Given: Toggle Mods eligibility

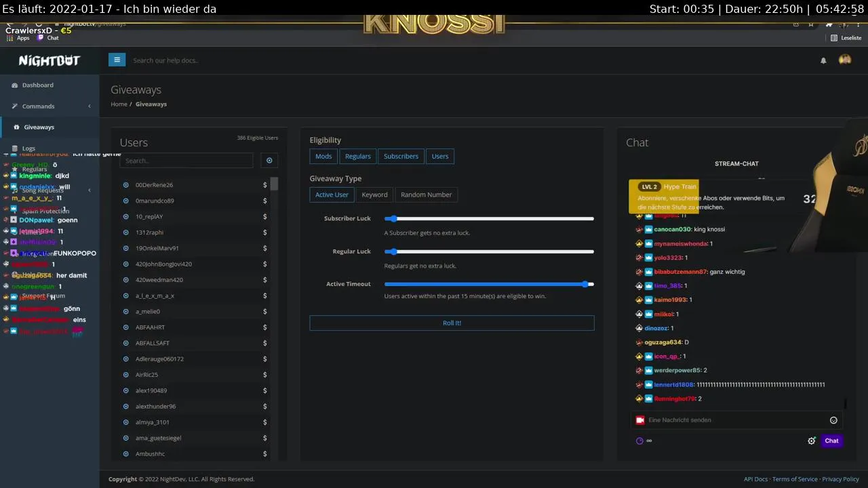Looking at the screenshot, I should tap(323, 156).
